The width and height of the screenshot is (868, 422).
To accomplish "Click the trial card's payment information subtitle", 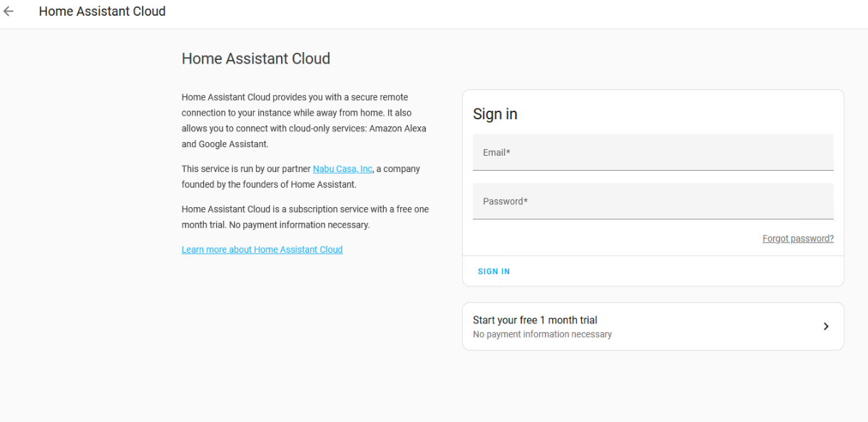I will [x=542, y=334].
